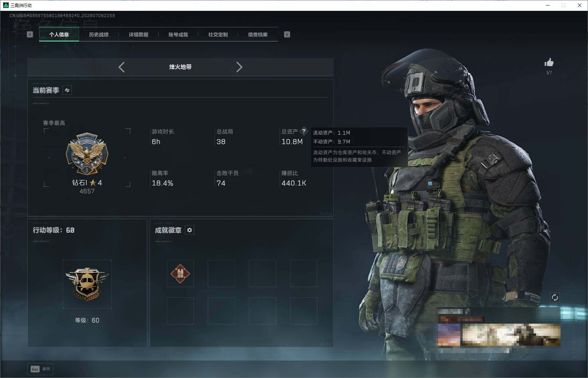Click the helicopter operation level emblem
Viewport: 588px width, 378px height.
87,284
